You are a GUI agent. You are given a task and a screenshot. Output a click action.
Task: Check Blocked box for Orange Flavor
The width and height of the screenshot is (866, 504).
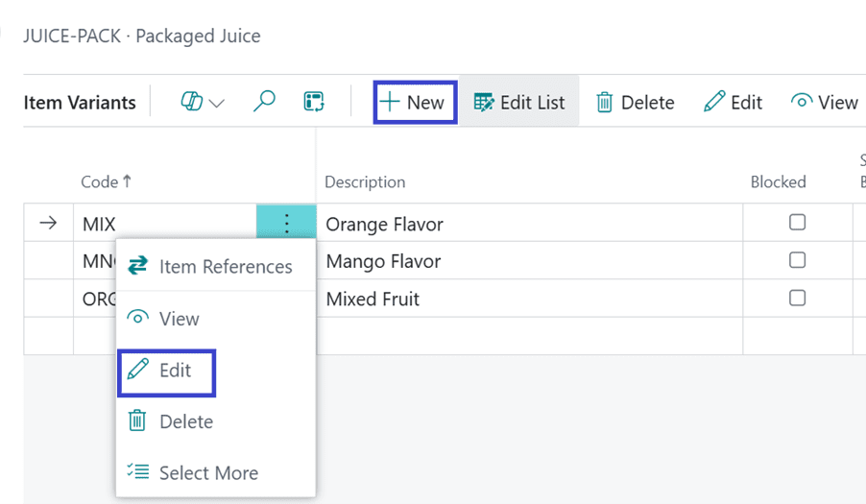(x=797, y=223)
